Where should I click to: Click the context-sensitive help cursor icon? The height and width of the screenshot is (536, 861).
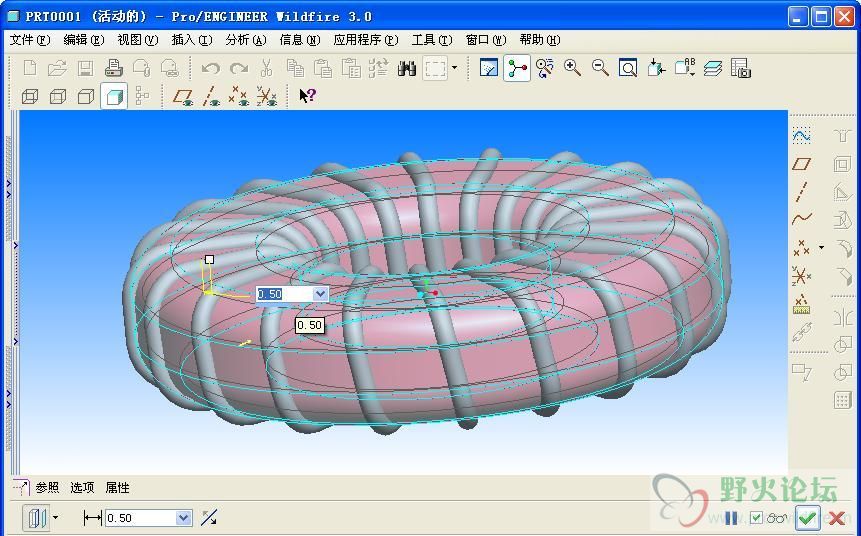click(307, 96)
